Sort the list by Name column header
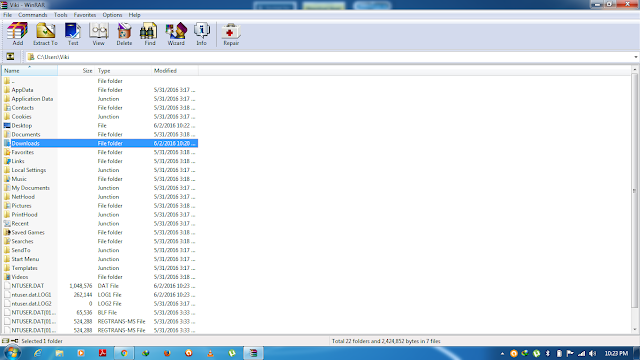 (30, 71)
